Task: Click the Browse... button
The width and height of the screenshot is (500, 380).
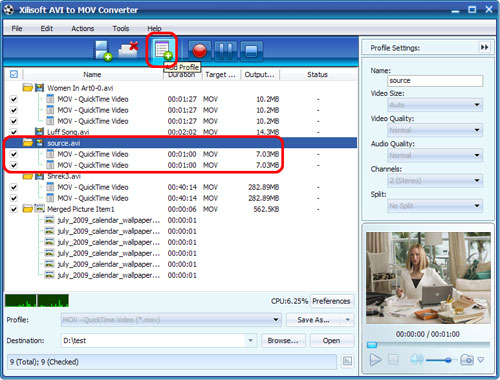Action: point(283,340)
